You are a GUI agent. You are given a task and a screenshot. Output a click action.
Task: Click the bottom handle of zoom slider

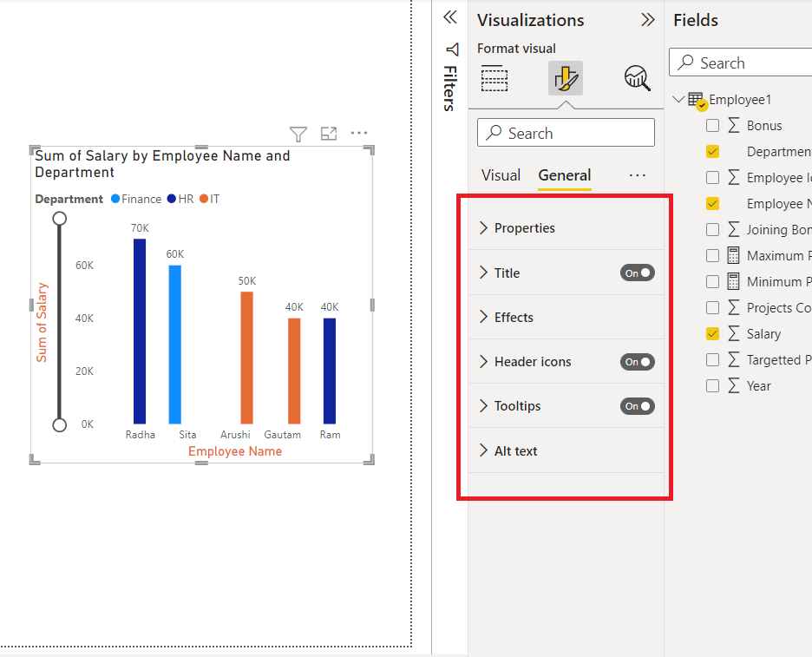[60, 425]
